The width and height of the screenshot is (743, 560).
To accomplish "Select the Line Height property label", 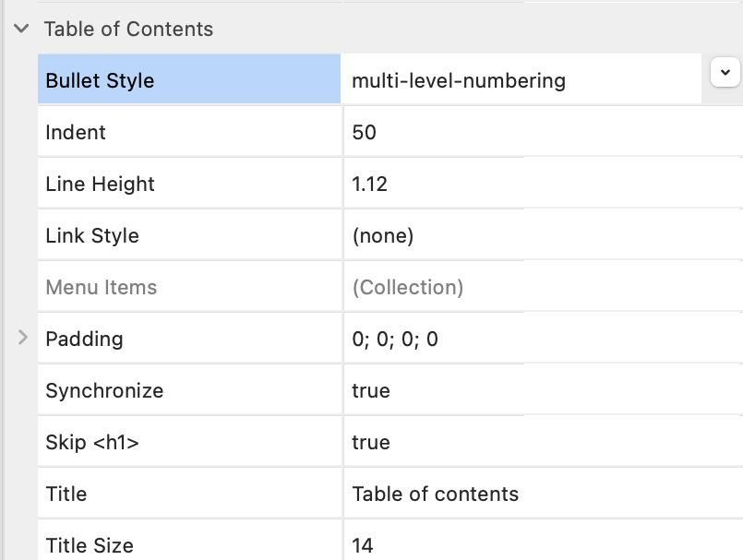I will [x=100, y=184].
